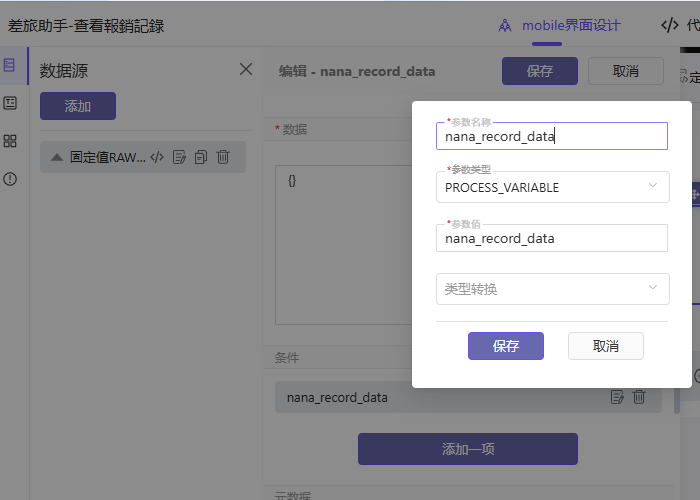The height and width of the screenshot is (500, 700).
Task: Collapse the 固定值RAW data source item
Action: tap(57, 157)
